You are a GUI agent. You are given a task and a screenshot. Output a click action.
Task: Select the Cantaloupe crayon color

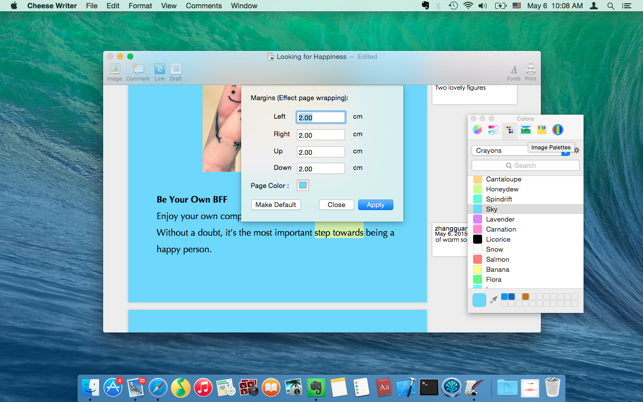525,179
